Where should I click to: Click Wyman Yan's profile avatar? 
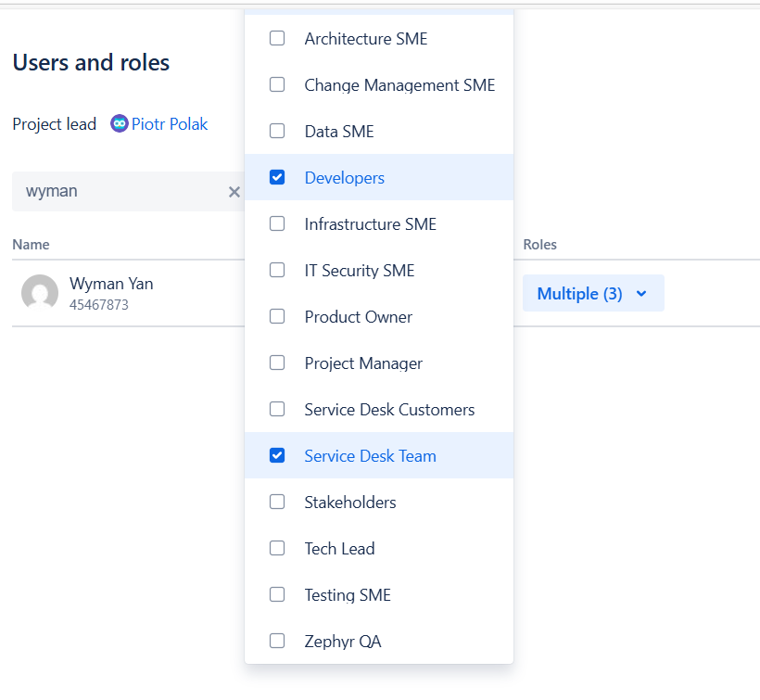pyautogui.click(x=40, y=293)
